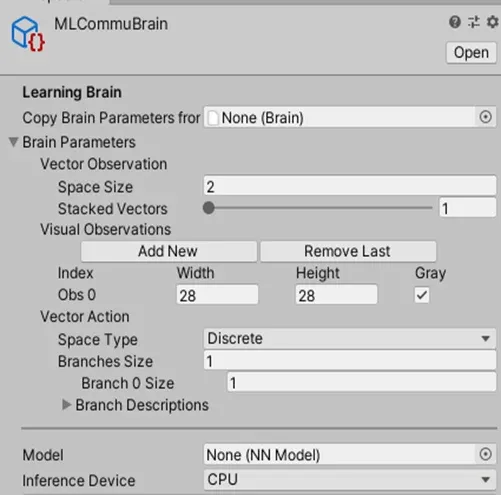Viewport: 501px width, 495px height.
Task: Click the Learning Brain heading
Action: tap(72, 92)
